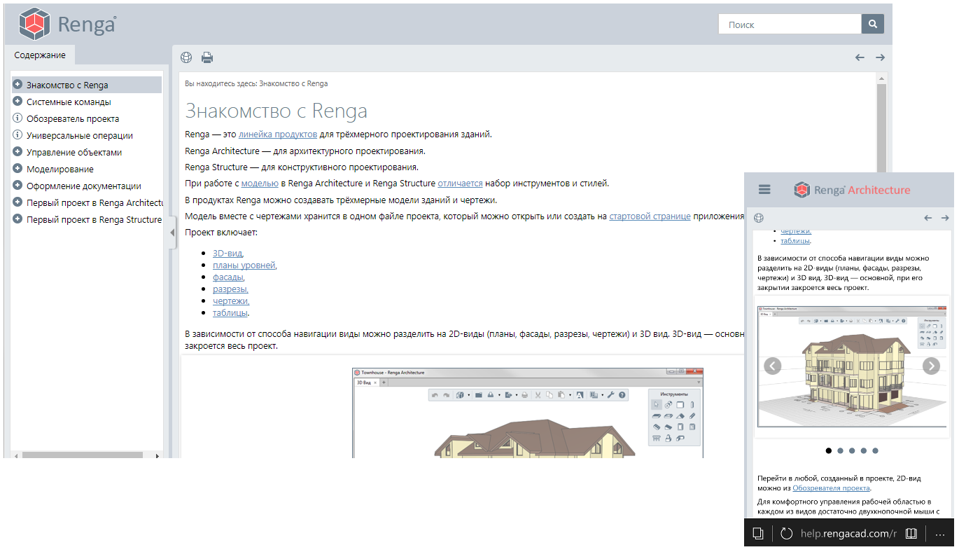Expand the Оформление документации node
The width and height of the screenshot is (980, 552).
coord(17,186)
